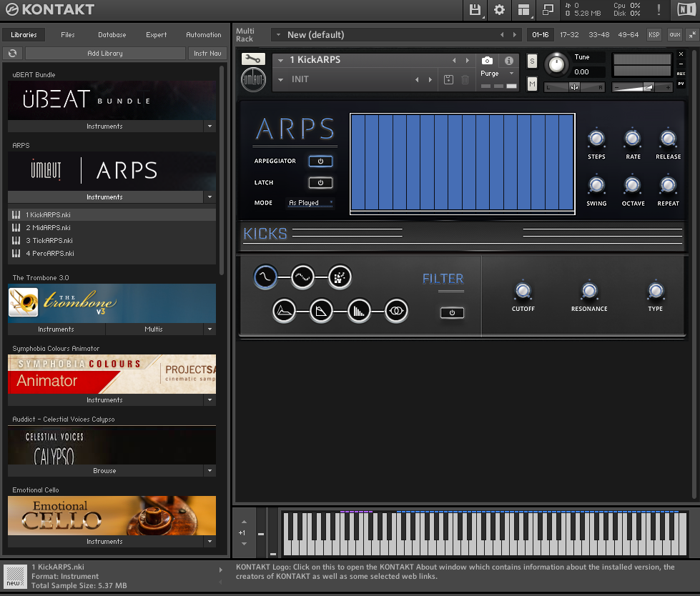Click the keyboard octave up arrow
The width and height of the screenshot is (700, 596).
244,522
